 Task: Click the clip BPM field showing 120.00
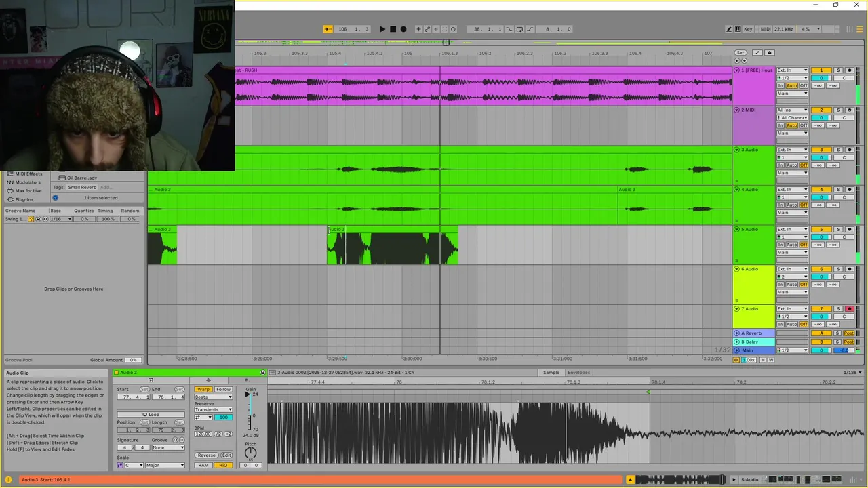pos(203,434)
